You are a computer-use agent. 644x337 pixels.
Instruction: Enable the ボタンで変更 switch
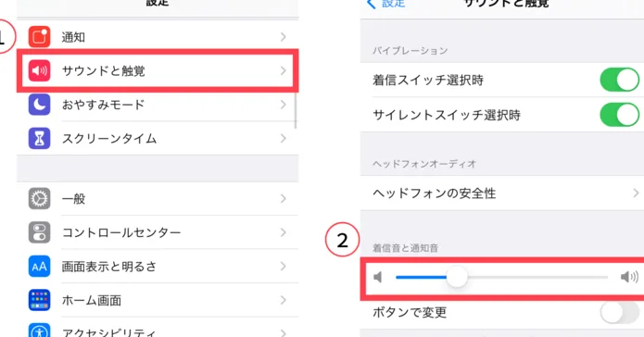point(619,312)
